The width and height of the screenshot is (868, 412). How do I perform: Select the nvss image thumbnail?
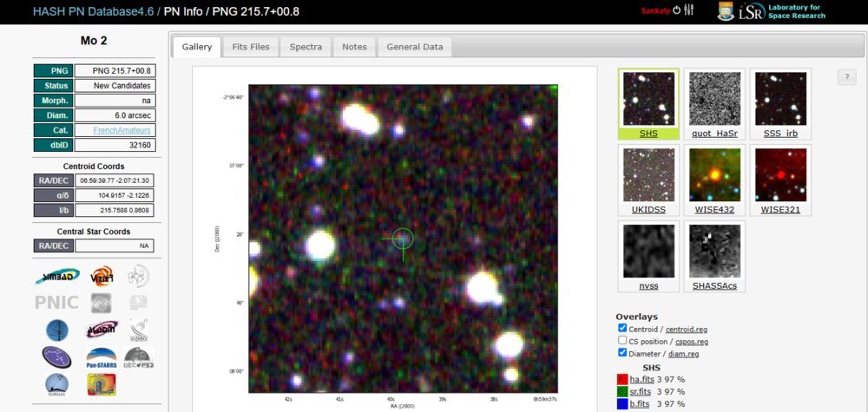coord(648,256)
